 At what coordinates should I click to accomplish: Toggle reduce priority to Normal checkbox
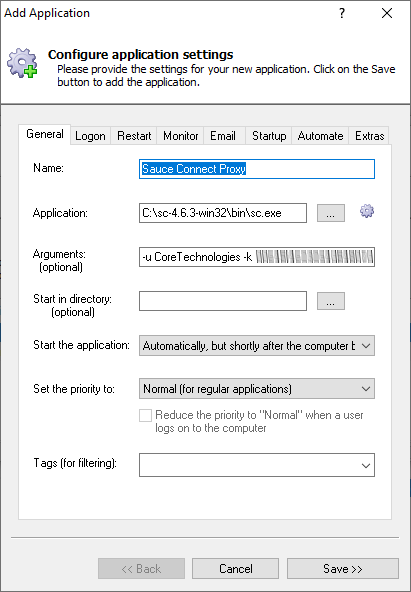[145, 416]
